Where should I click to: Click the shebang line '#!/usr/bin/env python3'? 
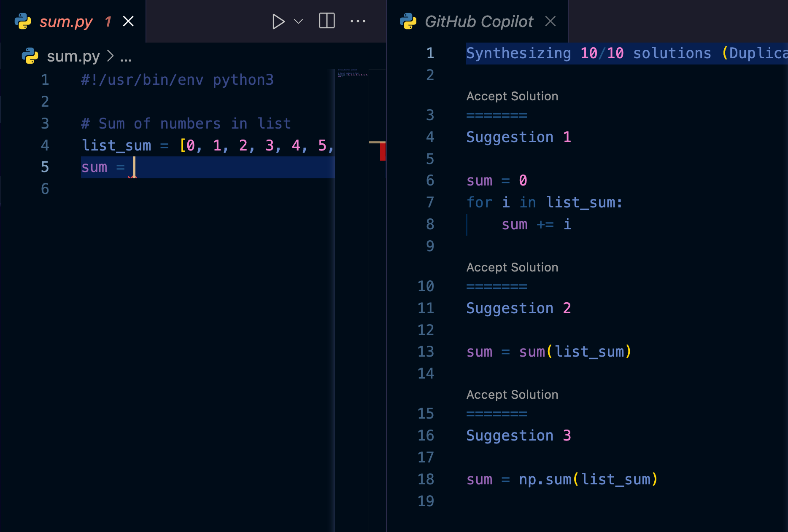(177, 80)
